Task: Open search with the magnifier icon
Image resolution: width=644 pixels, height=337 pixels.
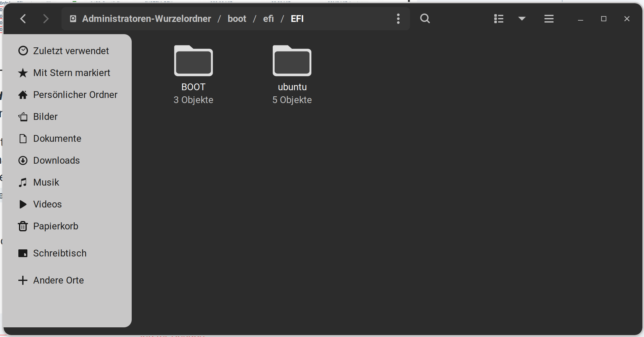Action: 425,19
